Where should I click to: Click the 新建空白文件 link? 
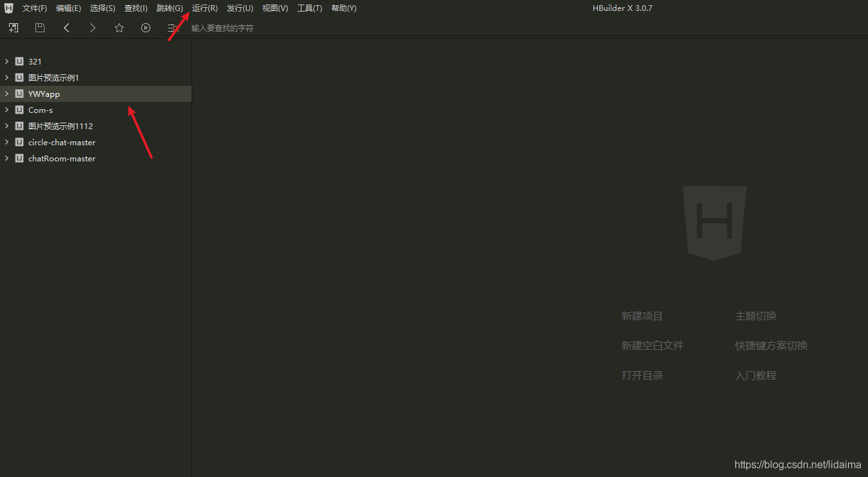pyautogui.click(x=653, y=346)
